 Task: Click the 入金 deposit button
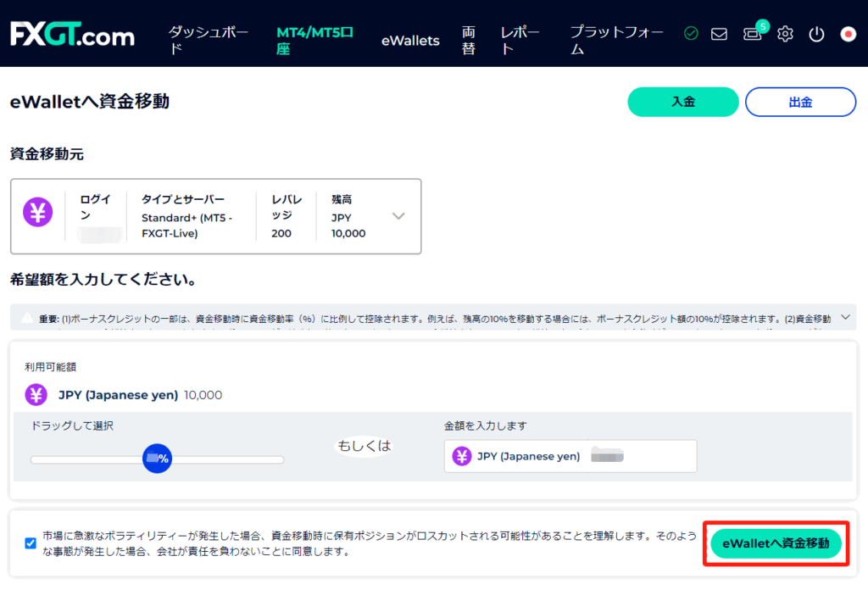[682, 102]
